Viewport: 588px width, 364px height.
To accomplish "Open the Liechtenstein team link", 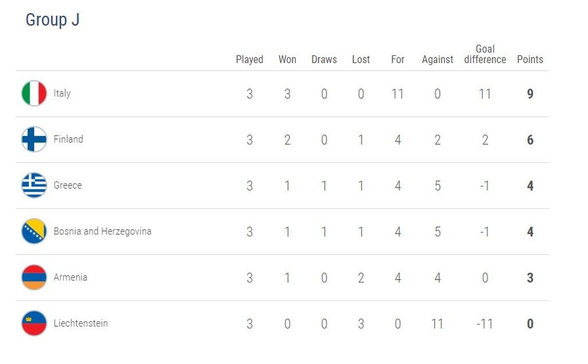I will [80, 323].
